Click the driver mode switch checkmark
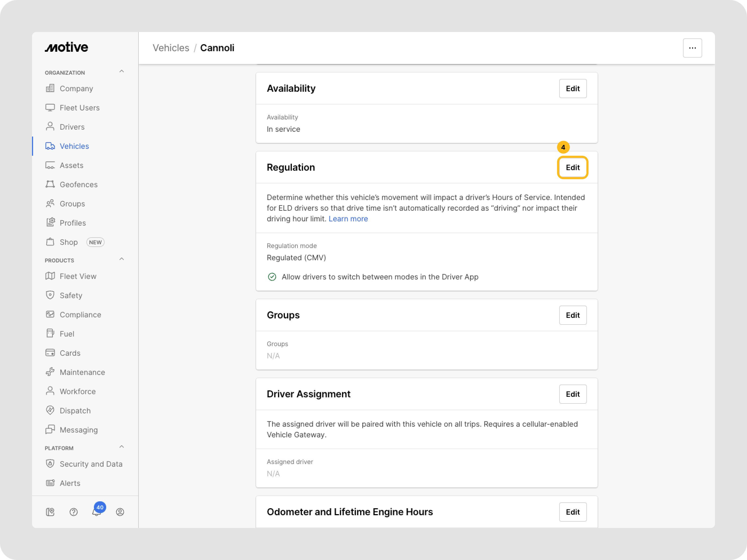The height and width of the screenshot is (560, 747). coord(272,277)
